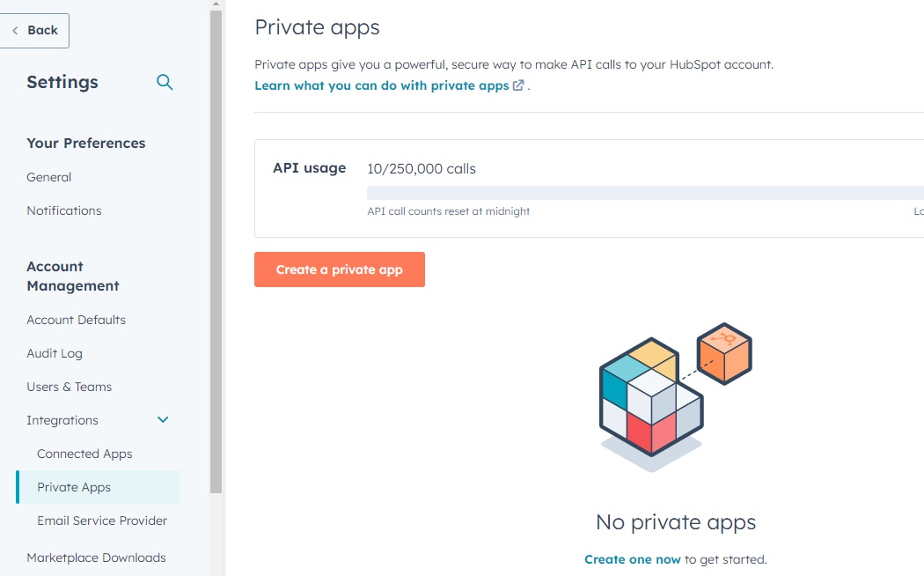Open Notifications settings

click(x=64, y=210)
